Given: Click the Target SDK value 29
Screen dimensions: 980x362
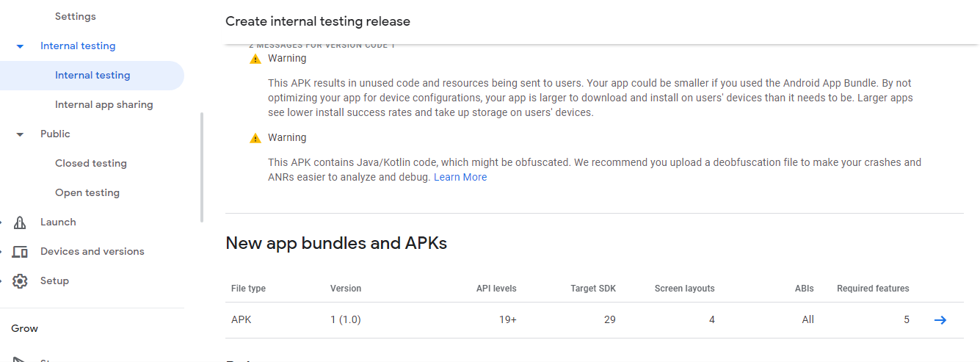Looking at the screenshot, I should point(610,319).
